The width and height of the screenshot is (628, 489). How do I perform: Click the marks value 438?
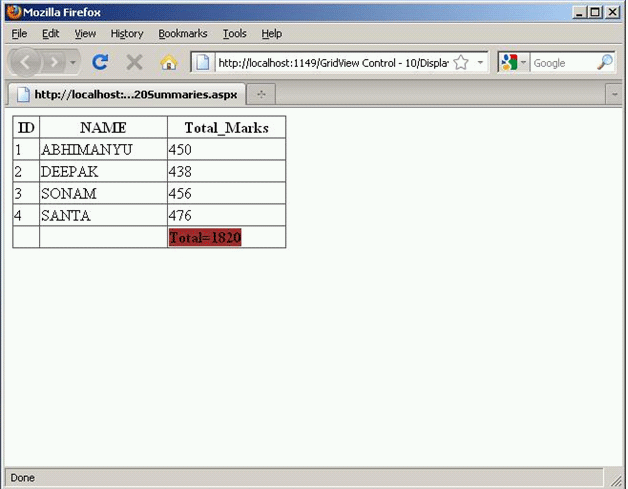(x=180, y=172)
